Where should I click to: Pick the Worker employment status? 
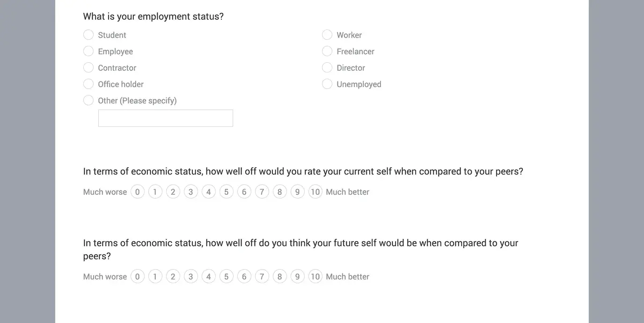click(327, 35)
